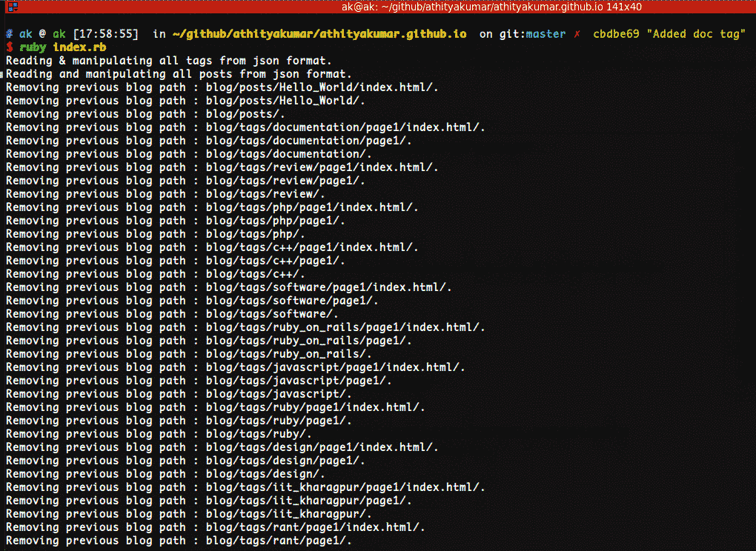This screenshot has width=756, height=551.
Task: Click the red dollar prompt symbol
Action: (9, 47)
